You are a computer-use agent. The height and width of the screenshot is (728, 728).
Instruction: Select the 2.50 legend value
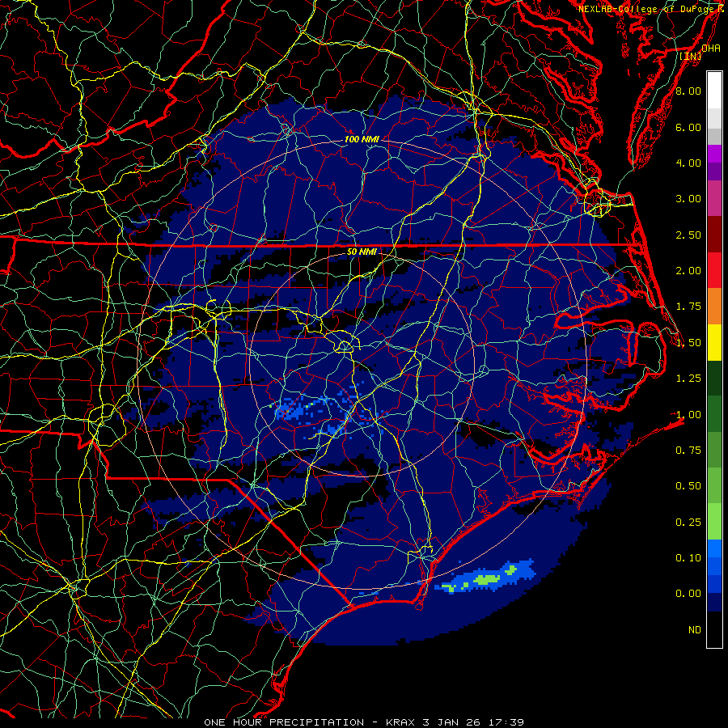(x=688, y=235)
